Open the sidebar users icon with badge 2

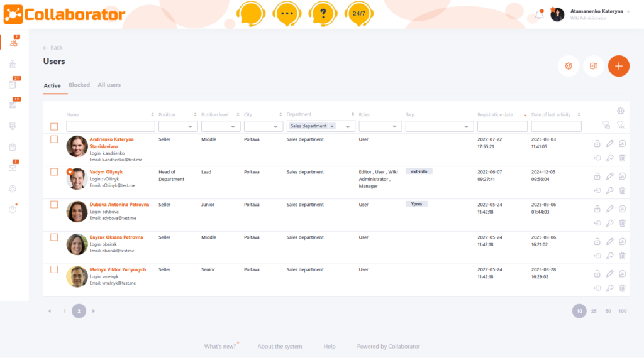14,42
